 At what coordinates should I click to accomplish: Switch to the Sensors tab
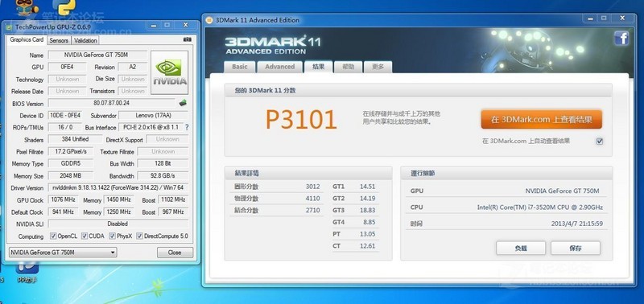click(x=59, y=40)
